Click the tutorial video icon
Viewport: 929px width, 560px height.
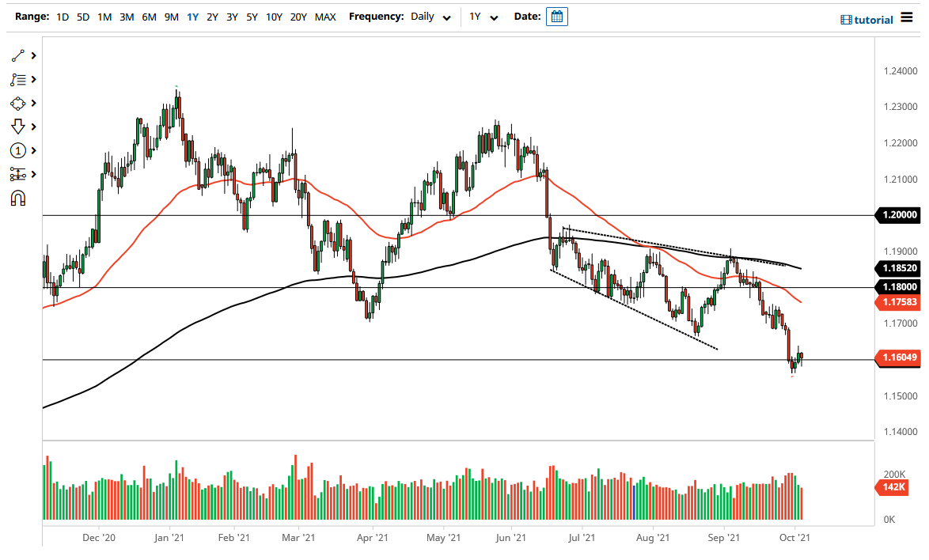(846, 20)
